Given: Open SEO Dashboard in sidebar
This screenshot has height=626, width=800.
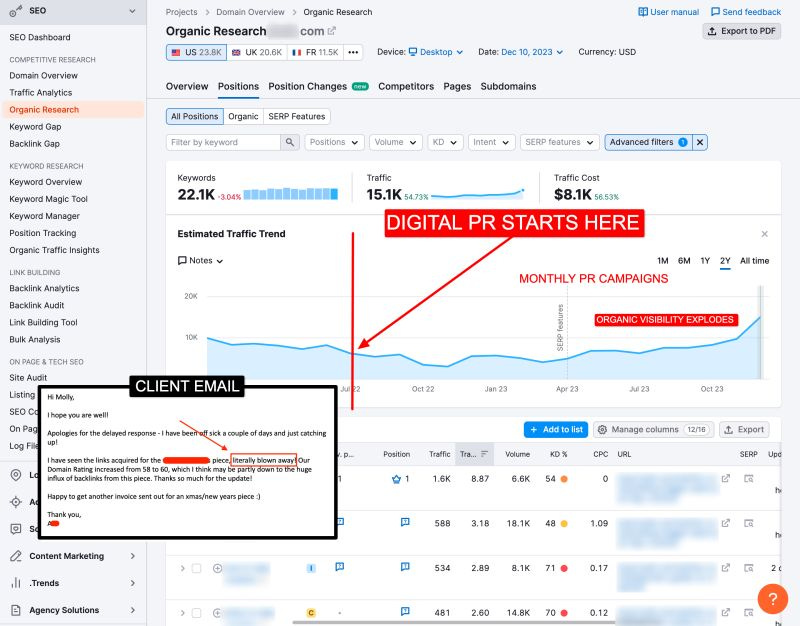Looking at the screenshot, I should click(40, 37).
